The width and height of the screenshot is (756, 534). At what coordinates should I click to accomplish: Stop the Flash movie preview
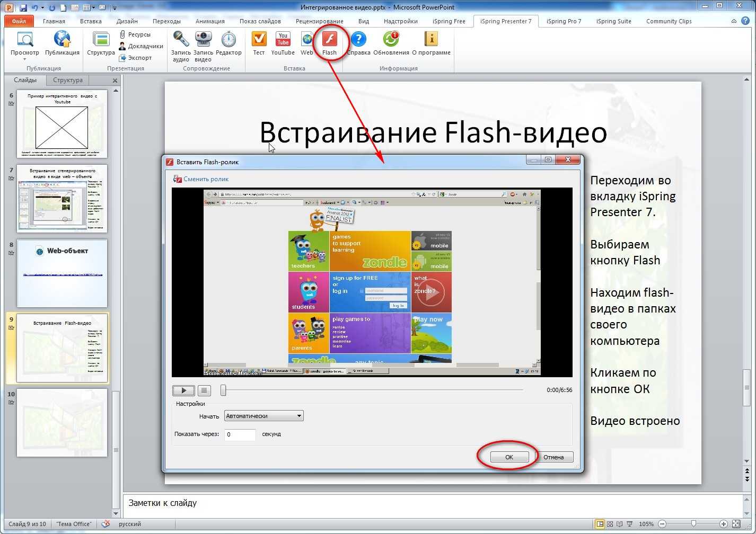[204, 390]
